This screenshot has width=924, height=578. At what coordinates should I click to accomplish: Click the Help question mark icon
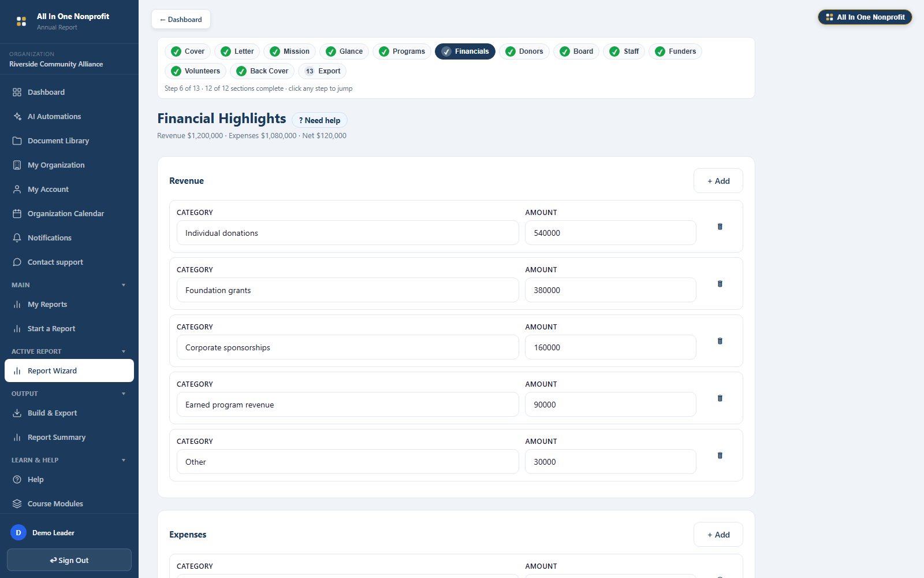pyautogui.click(x=17, y=480)
